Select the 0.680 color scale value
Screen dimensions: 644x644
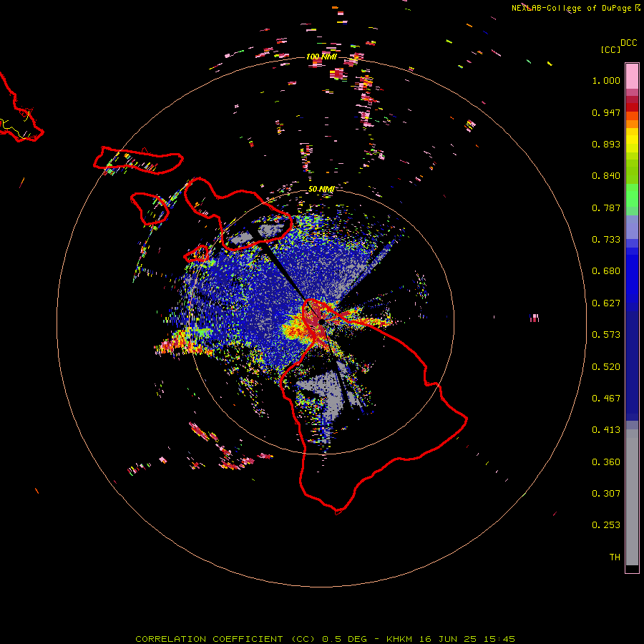(606, 271)
